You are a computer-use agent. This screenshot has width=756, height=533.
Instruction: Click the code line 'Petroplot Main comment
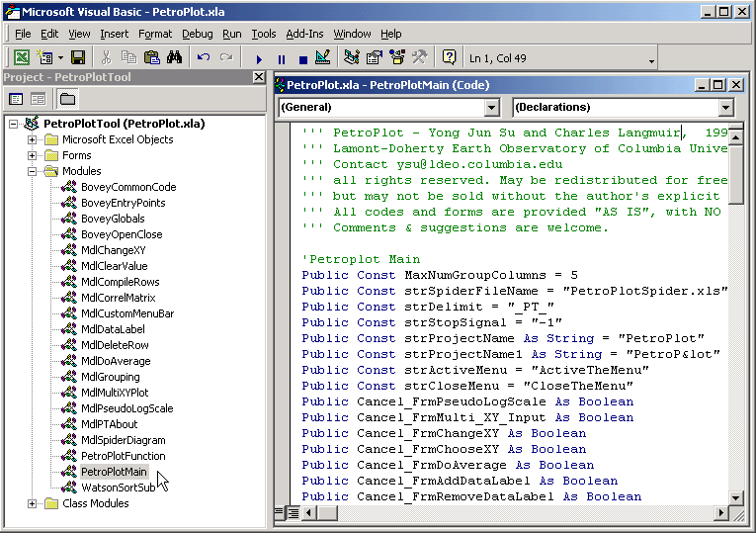pos(361,259)
